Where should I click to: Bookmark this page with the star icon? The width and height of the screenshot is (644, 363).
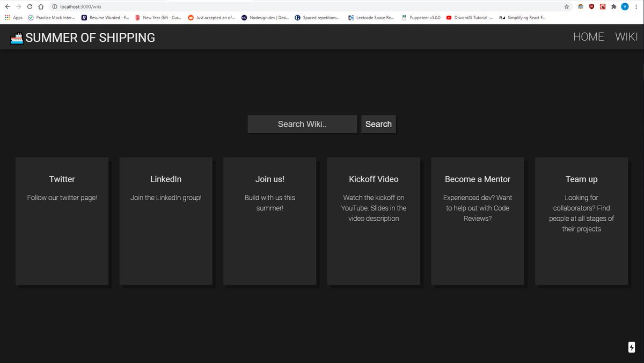[x=567, y=6]
